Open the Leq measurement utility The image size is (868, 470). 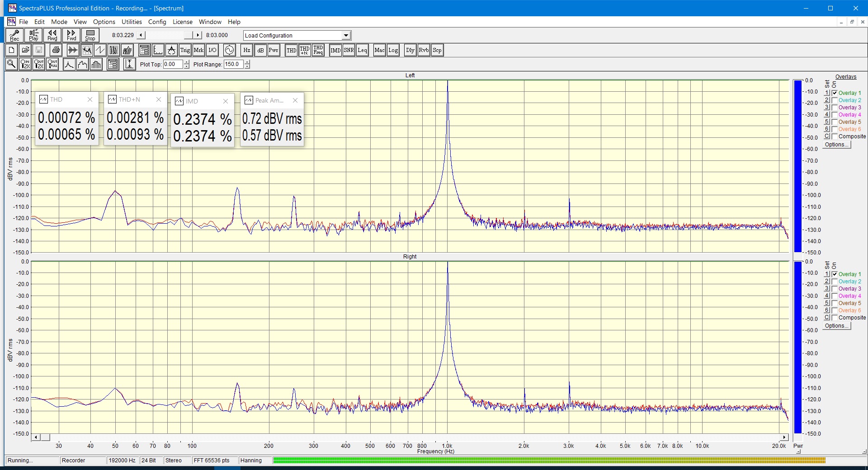363,50
